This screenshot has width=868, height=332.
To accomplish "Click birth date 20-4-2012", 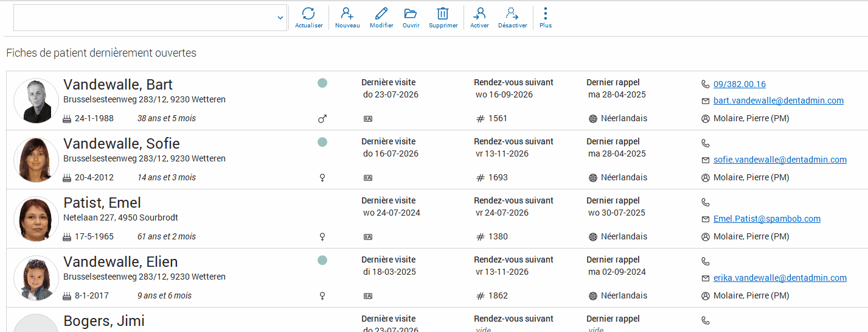I will pos(94,178).
